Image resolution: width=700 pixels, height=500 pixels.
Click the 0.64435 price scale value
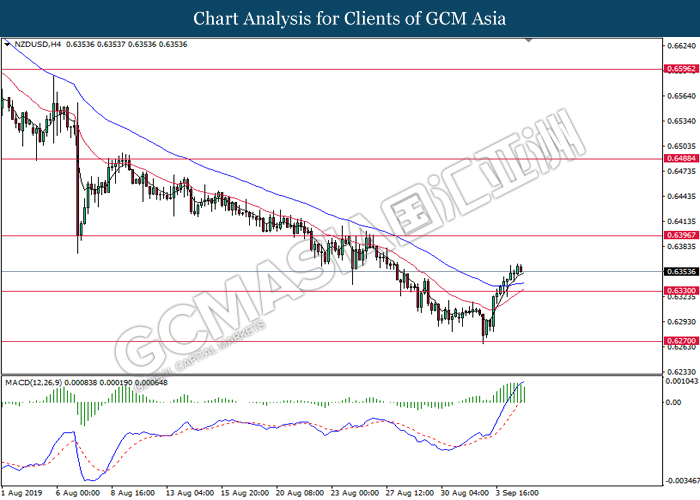pyautogui.click(x=680, y=196)
